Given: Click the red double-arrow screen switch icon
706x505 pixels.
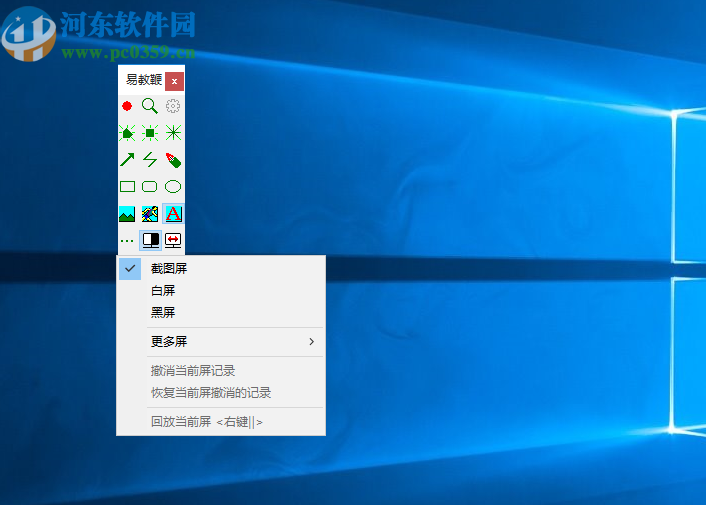Looking at the screenshot, I should point(173,240).
